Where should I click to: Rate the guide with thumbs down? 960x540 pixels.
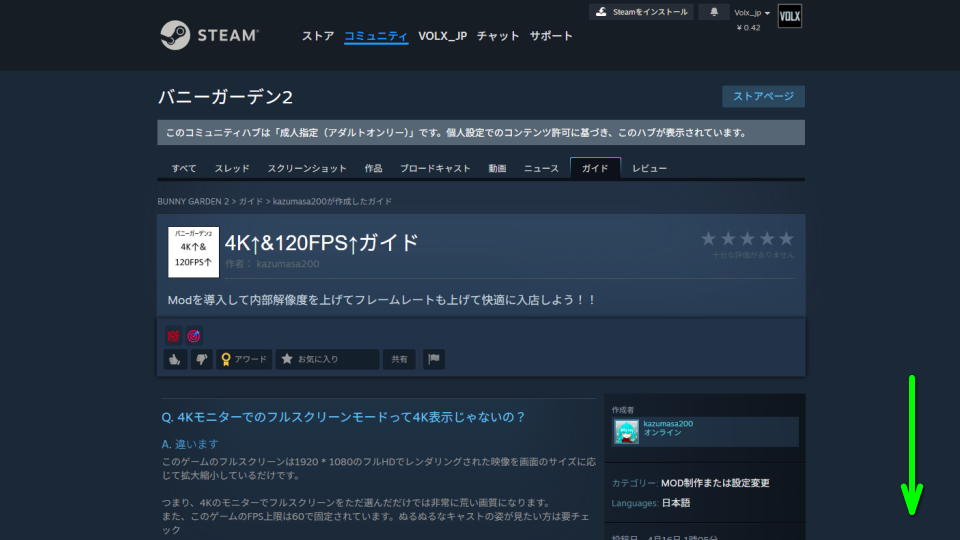tap(201, 359)
